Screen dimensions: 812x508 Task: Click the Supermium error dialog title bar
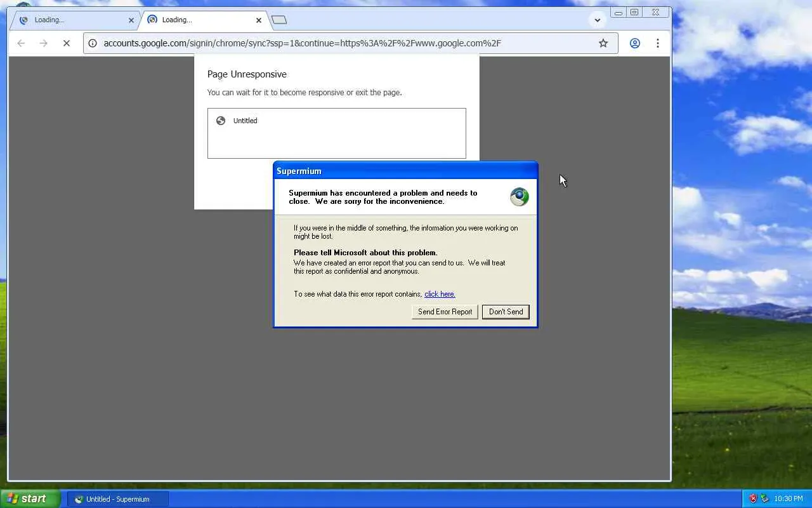405,171
